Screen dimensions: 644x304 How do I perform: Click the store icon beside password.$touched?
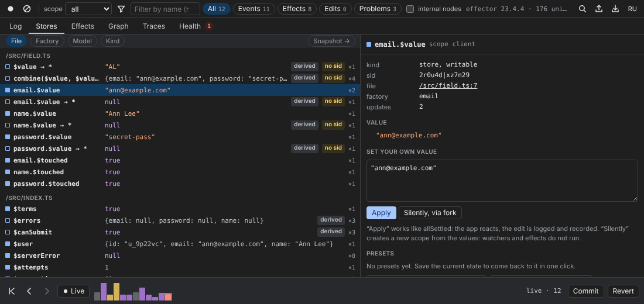8,184
